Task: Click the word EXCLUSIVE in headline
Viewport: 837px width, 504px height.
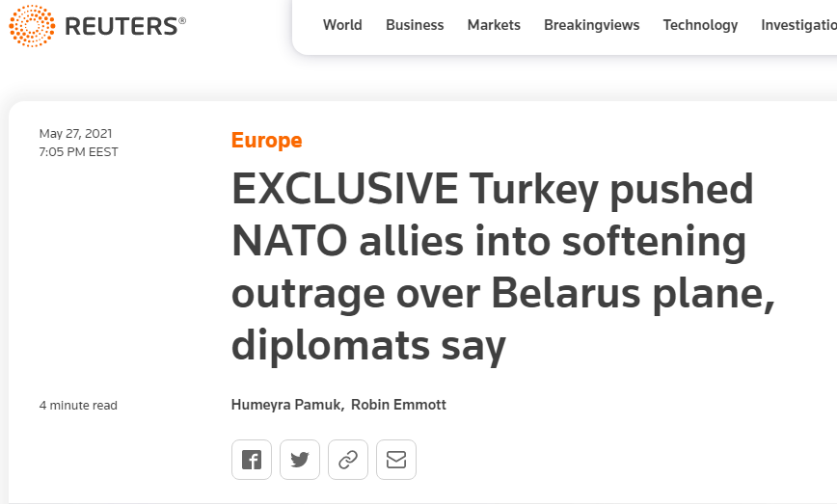Action: coord(344,190)
